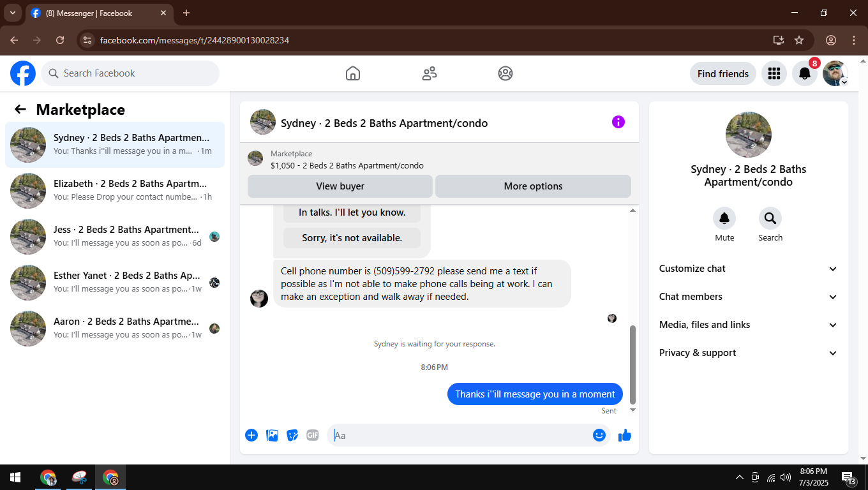868x490 pixels.
Task: Open the Sydney conversation in the list
Action: 115,145
